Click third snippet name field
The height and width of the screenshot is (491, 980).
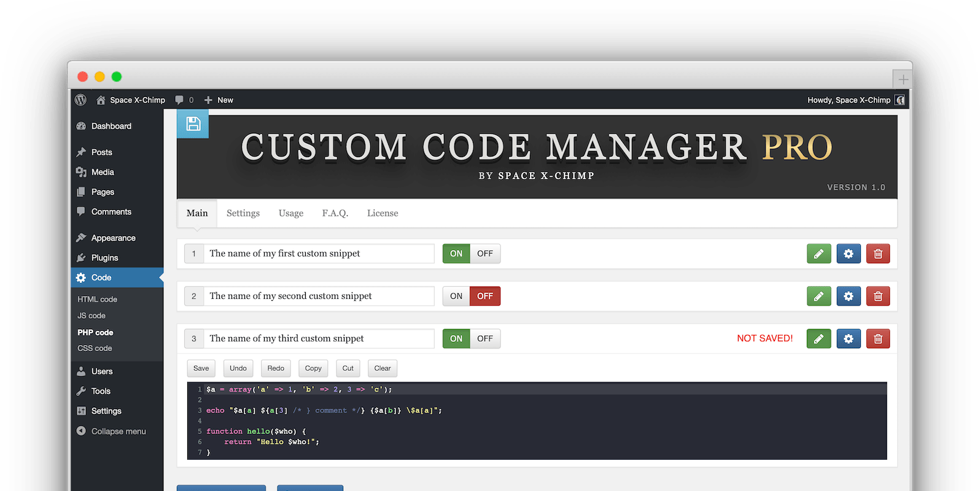[x=319, y=339]
